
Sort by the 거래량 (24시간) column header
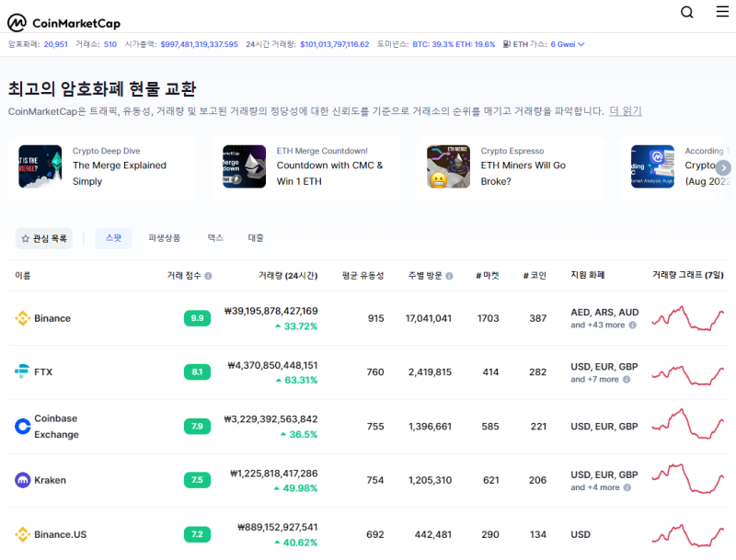[x=288, y=275]
